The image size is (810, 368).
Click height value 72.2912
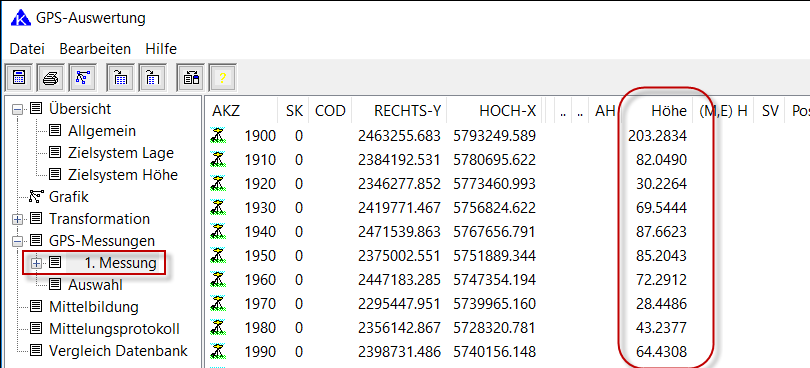(x=661, y=280)
